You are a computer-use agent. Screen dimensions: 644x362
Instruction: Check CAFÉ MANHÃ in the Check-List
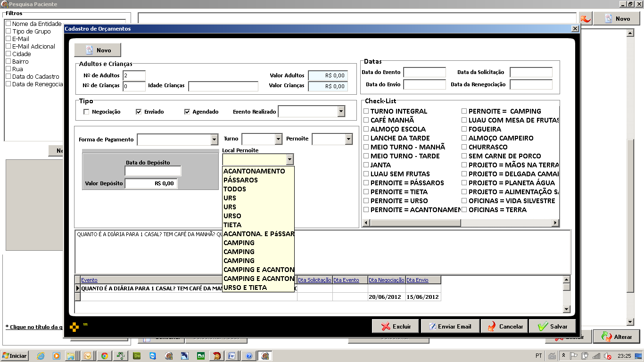pos(365,120)
